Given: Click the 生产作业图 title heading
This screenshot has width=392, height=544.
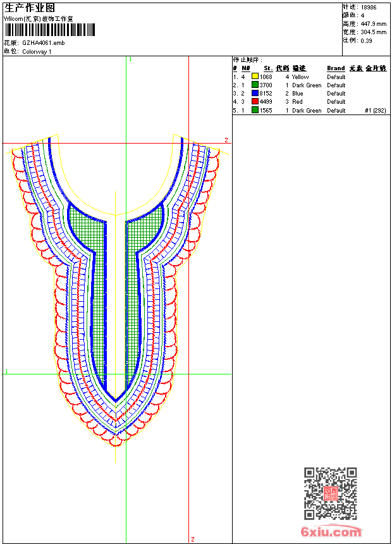Looking at the screenshot, I should (x=30, y=8).
